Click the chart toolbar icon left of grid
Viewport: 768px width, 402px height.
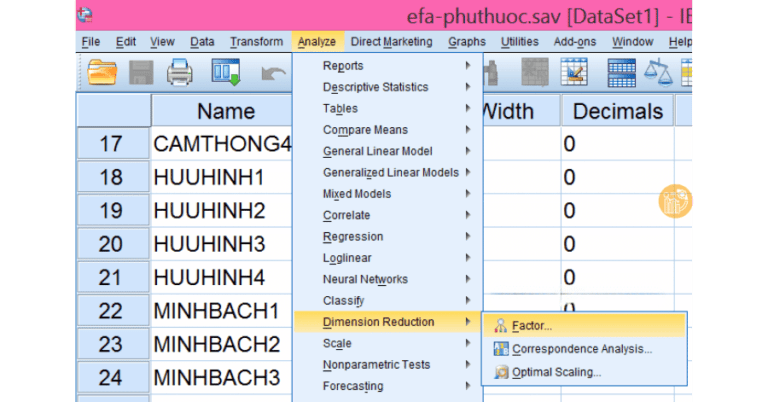tap(575, 72)
